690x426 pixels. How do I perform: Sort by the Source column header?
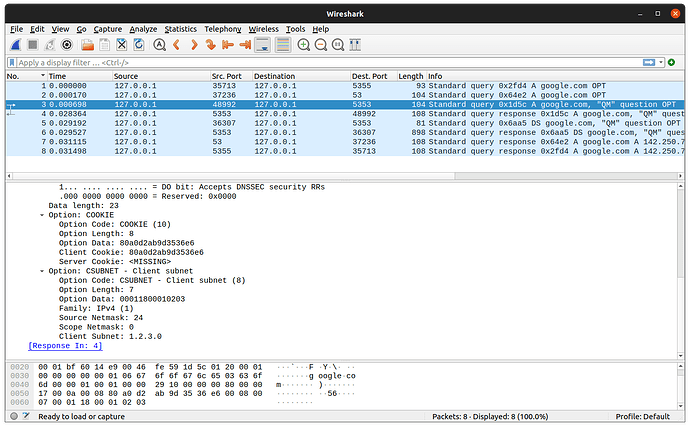coord(161,76)
